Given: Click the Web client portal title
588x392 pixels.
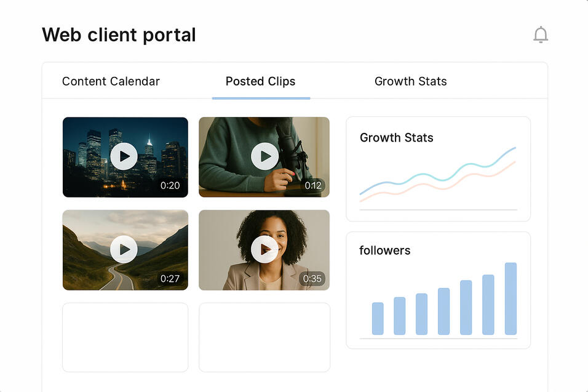Looking at the screenshot, I should (119, 35).
